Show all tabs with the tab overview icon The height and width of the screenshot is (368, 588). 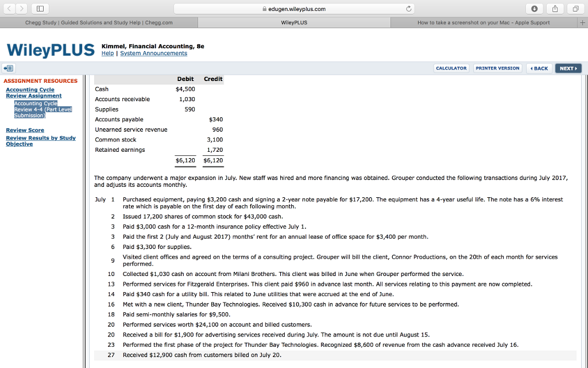575,9
